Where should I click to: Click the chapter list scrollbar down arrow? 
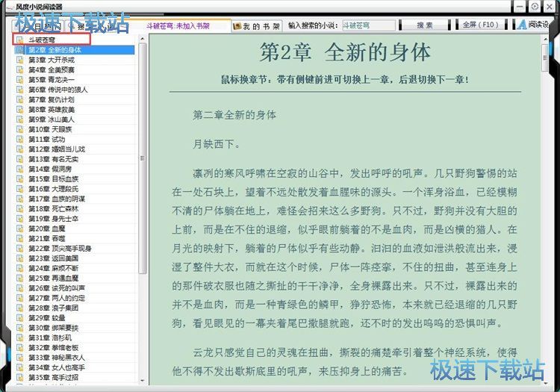(x=142, y=381)
